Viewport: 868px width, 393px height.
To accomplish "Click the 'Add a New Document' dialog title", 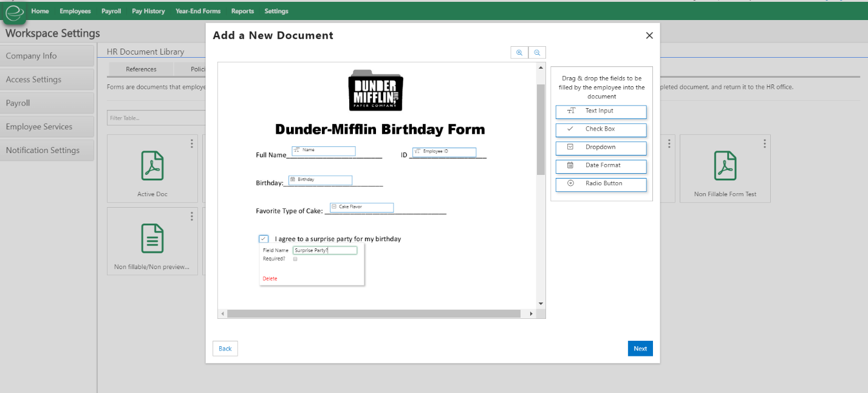I will pos(273,35).
